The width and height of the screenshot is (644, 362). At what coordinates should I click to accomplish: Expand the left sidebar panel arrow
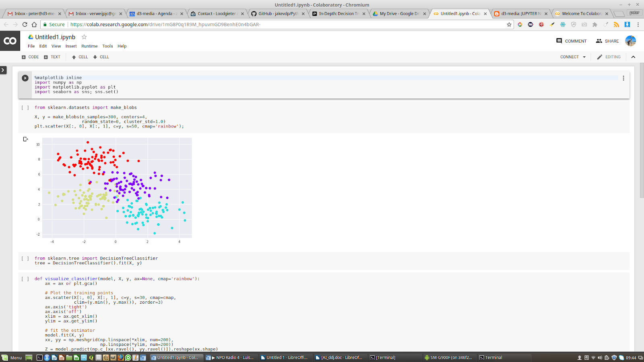click(3, 70)
